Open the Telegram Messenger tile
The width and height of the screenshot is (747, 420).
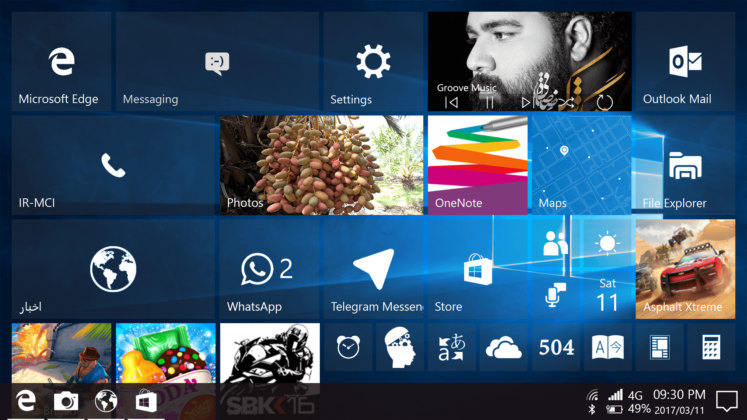(373, 269)
